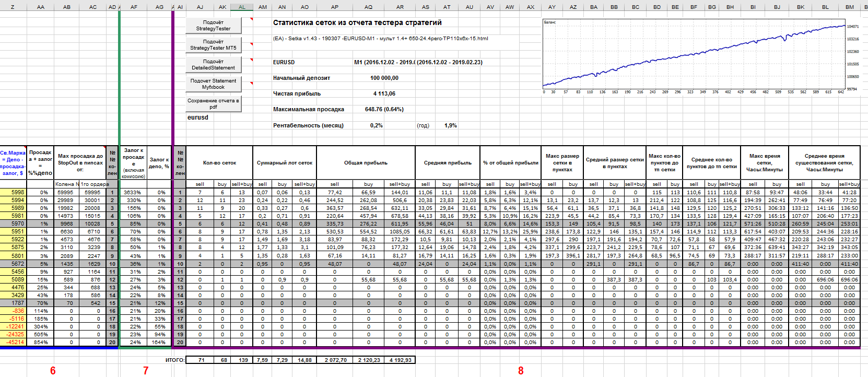Click title 'Статистика сеток из отчета тестера стратегий'
The image size is (868, 377).
[357, 22]
